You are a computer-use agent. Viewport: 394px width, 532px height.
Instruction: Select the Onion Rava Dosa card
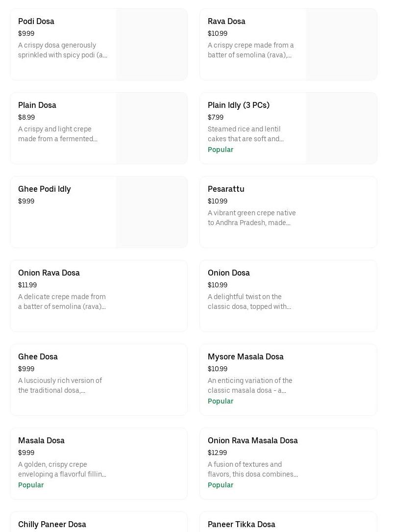point(98,296)
